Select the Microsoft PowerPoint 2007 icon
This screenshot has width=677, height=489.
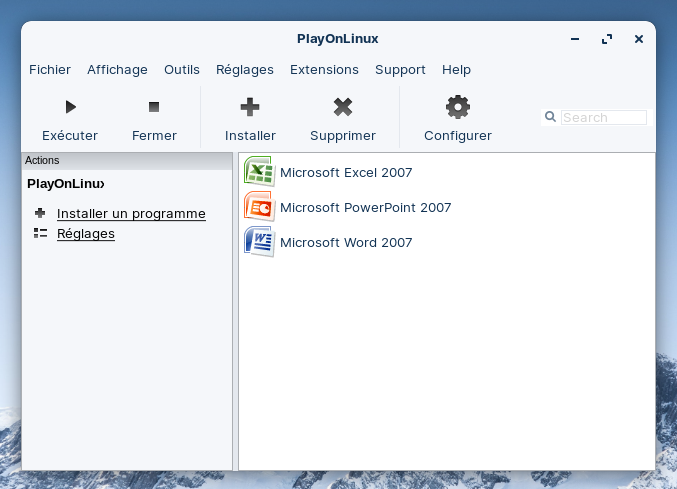[259, 206]
